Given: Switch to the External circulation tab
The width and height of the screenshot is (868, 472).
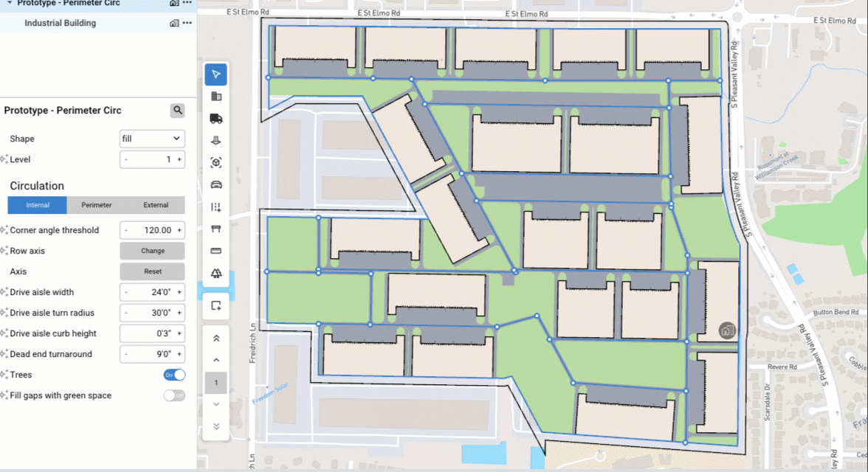Looking at the screenshot, I should [156, 205].
